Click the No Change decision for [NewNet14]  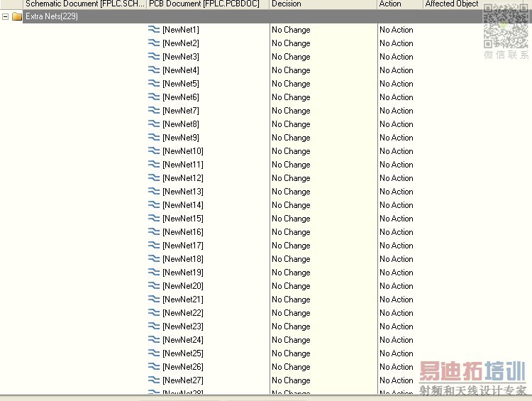(x=291, y=204)
